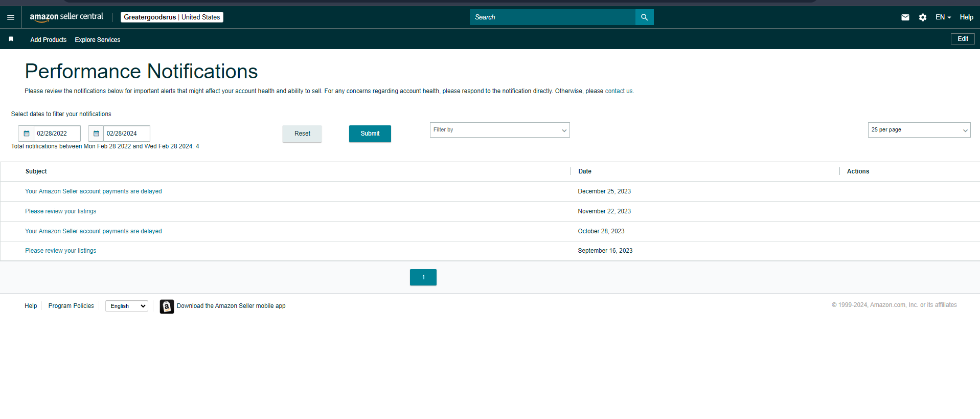Open the settings gear icon
Screen dimensions: 980x419
coord(922,17)
